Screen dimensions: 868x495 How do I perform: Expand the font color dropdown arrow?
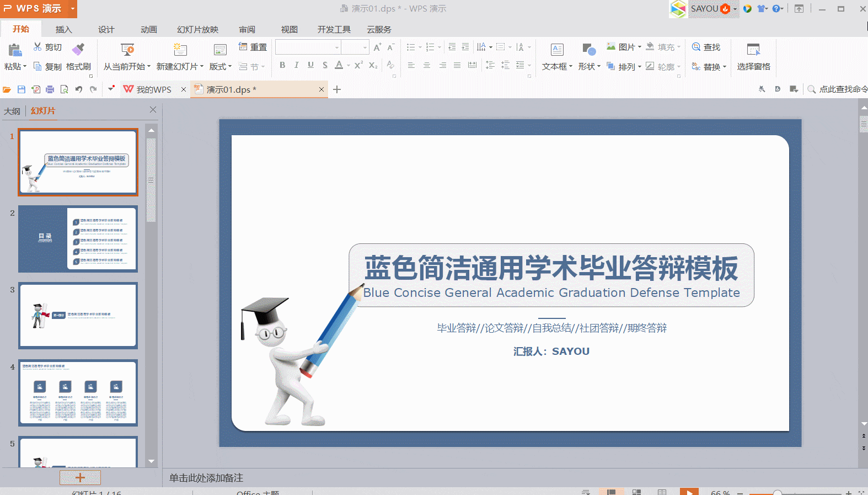click(x=349, y=66)
